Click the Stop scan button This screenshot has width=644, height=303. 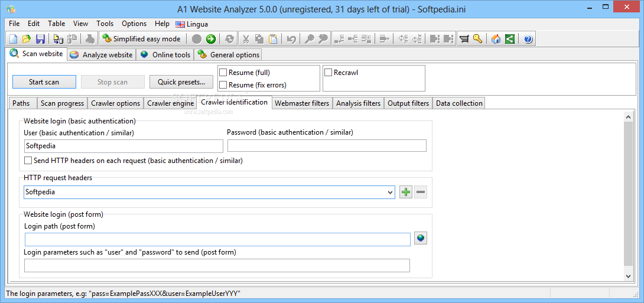[112, 82]
